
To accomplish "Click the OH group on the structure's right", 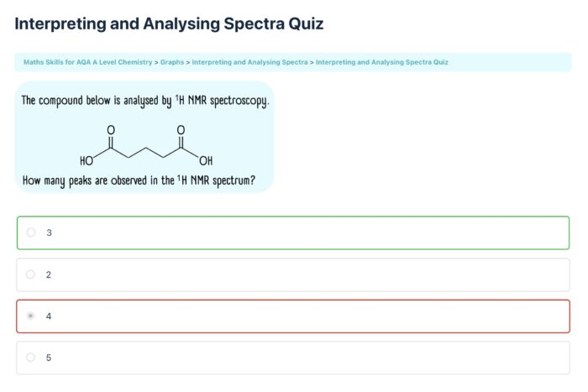I will pos(207,161).
